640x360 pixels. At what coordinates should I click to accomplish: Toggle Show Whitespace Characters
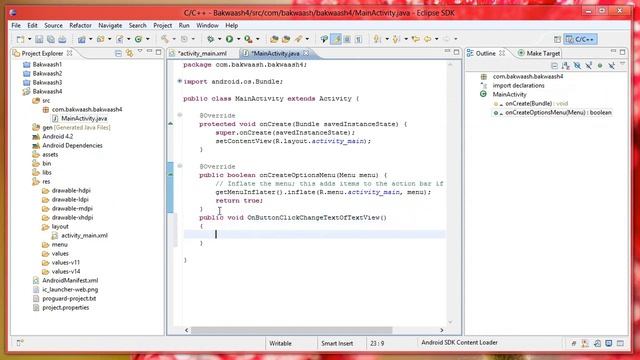(358, 39)
